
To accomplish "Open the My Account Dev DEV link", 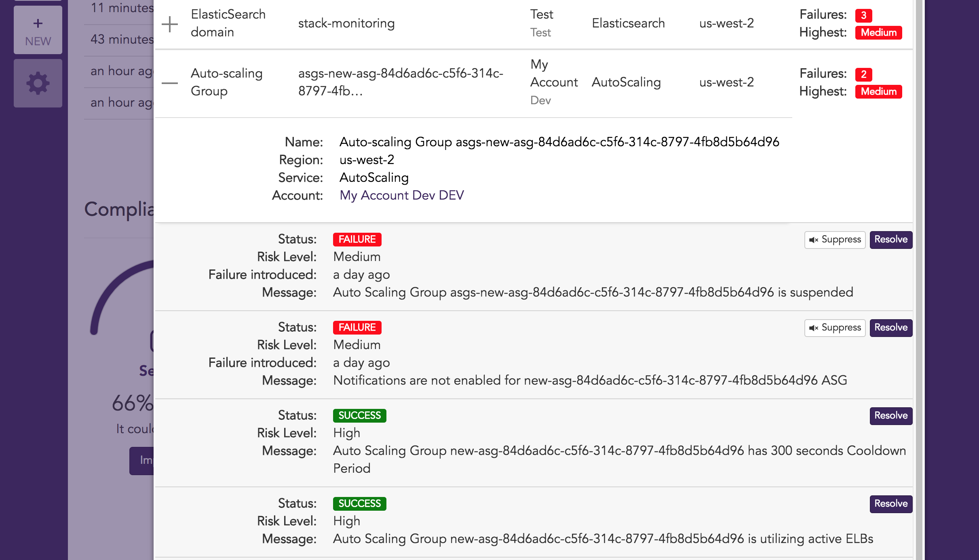I will pos(401,196).
